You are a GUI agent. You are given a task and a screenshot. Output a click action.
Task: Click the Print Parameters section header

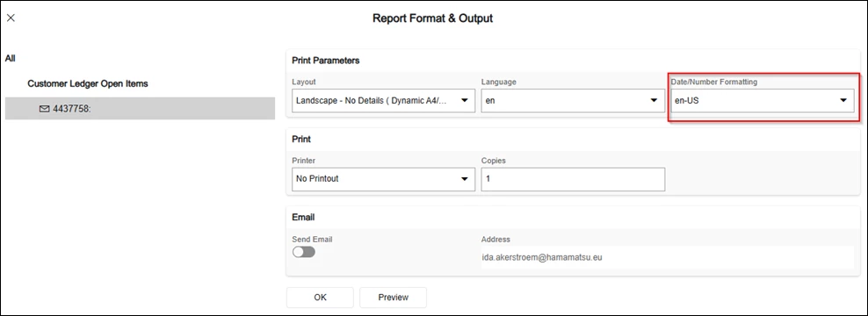(325, 61)
